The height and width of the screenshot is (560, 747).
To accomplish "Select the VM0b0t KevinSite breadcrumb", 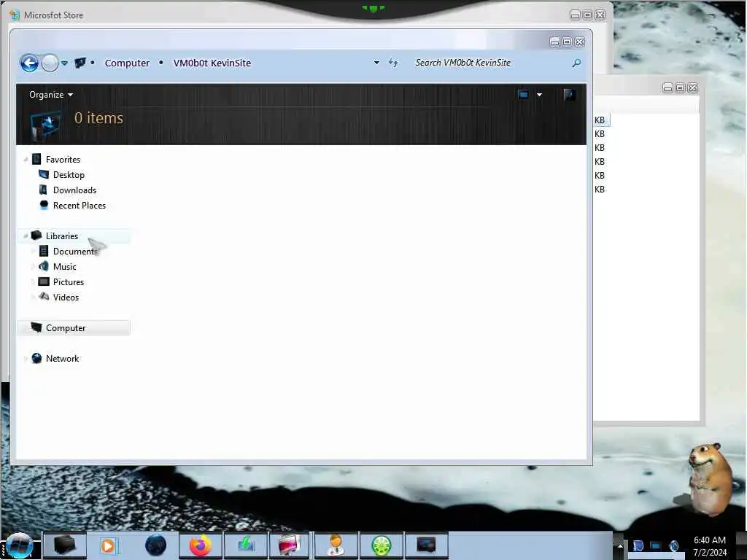I will (212, 63).
